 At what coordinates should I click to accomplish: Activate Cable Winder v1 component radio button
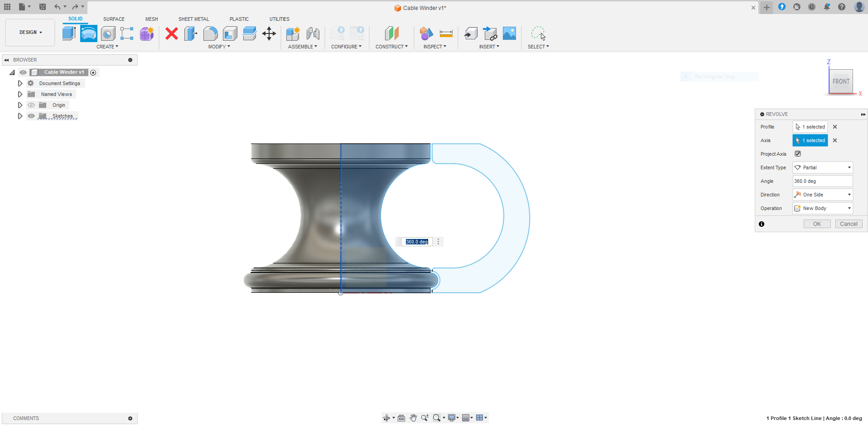click(93, 72)
